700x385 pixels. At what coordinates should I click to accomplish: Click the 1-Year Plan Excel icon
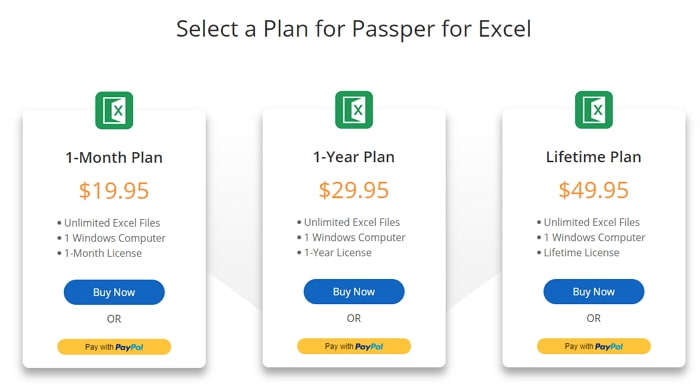354,110
